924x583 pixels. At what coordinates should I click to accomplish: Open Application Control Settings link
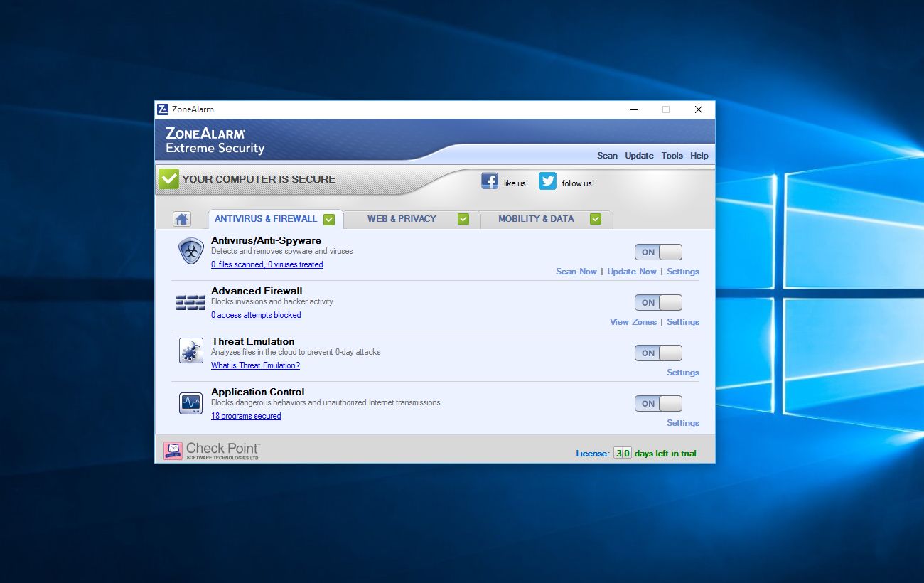point(683,423)
